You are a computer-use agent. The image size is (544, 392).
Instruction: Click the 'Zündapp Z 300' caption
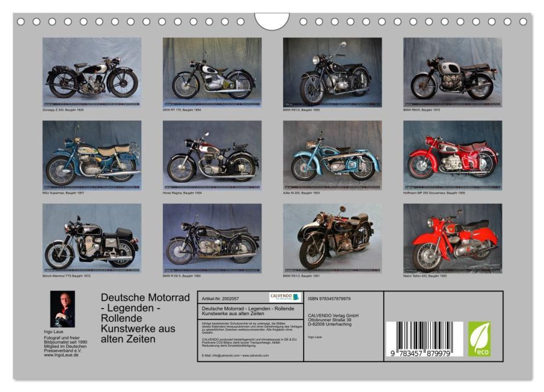[63, 110]
